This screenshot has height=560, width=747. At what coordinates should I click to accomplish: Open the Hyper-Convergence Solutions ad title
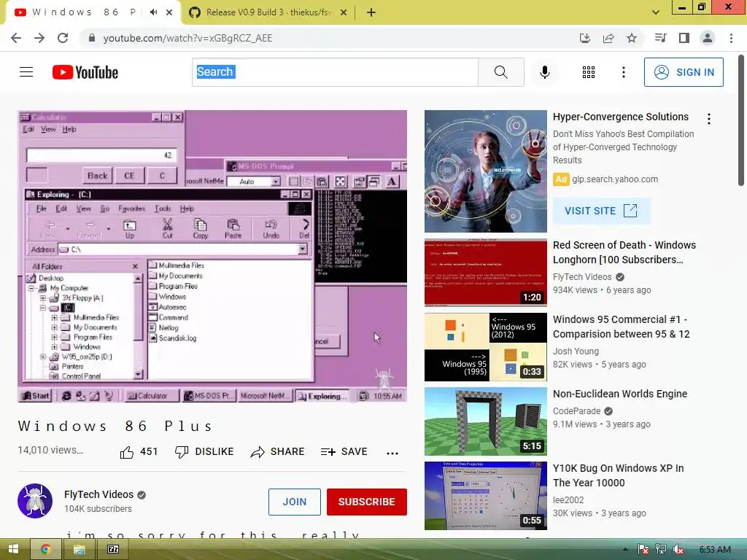[x=620, y=117]
